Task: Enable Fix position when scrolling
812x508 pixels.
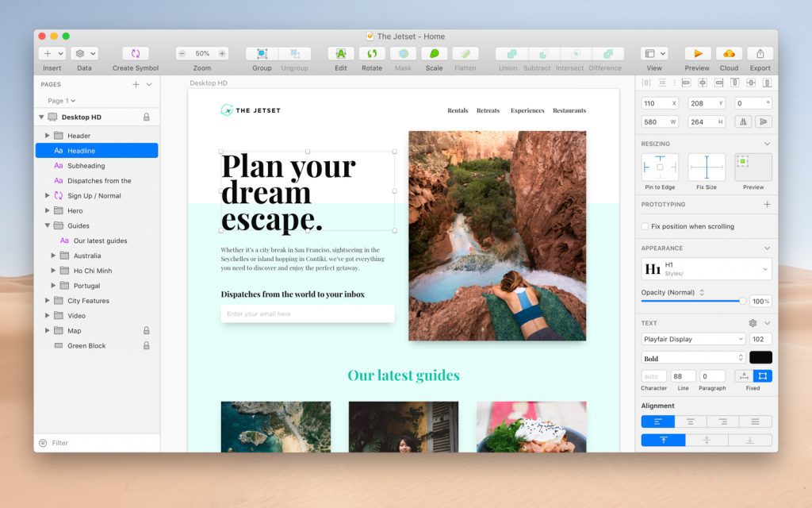Action: (x=645, y=225)
